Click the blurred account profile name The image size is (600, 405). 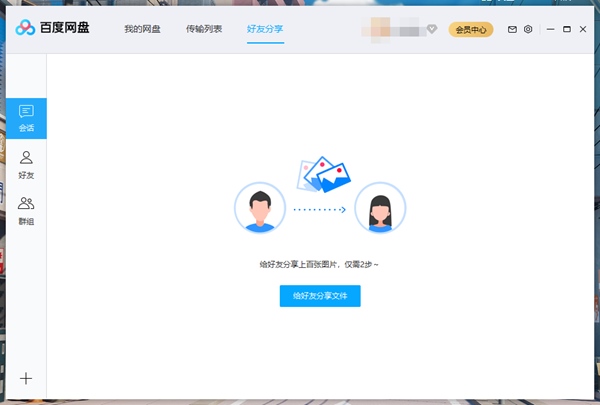click(394, 30)
